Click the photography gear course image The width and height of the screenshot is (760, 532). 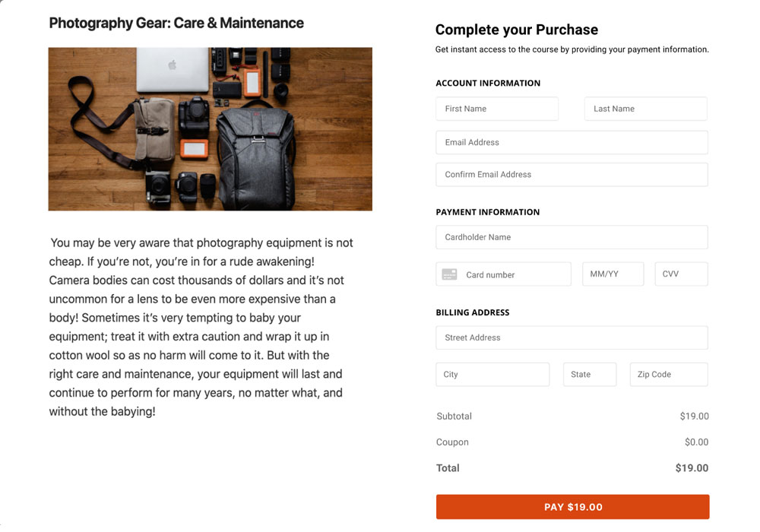pyautogui.click(x=210, y=129)
